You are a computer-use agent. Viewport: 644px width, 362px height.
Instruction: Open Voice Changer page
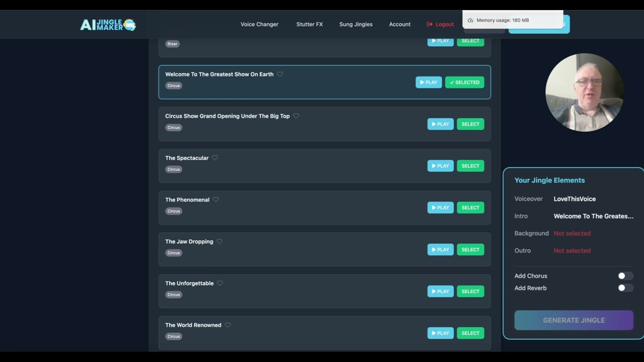259,24
